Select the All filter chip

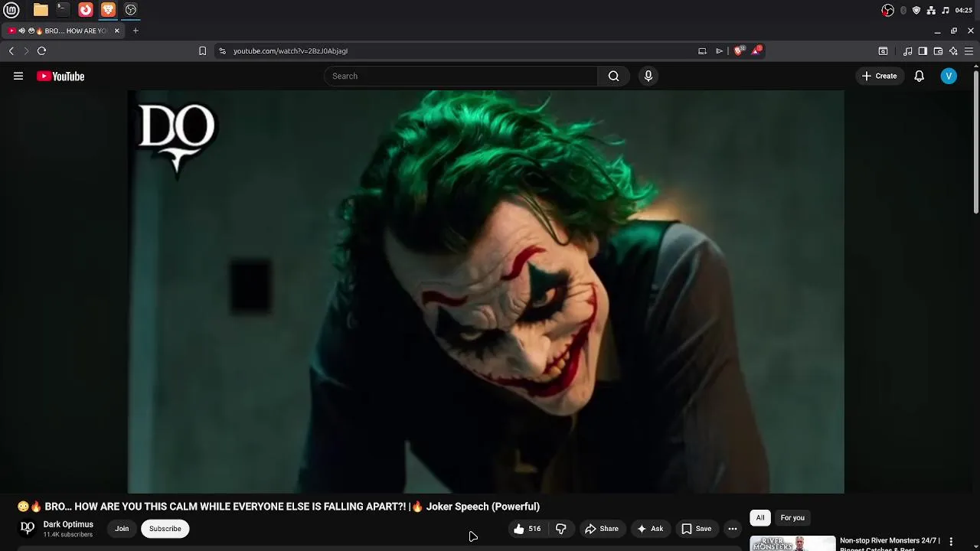[x=760, y=518]
